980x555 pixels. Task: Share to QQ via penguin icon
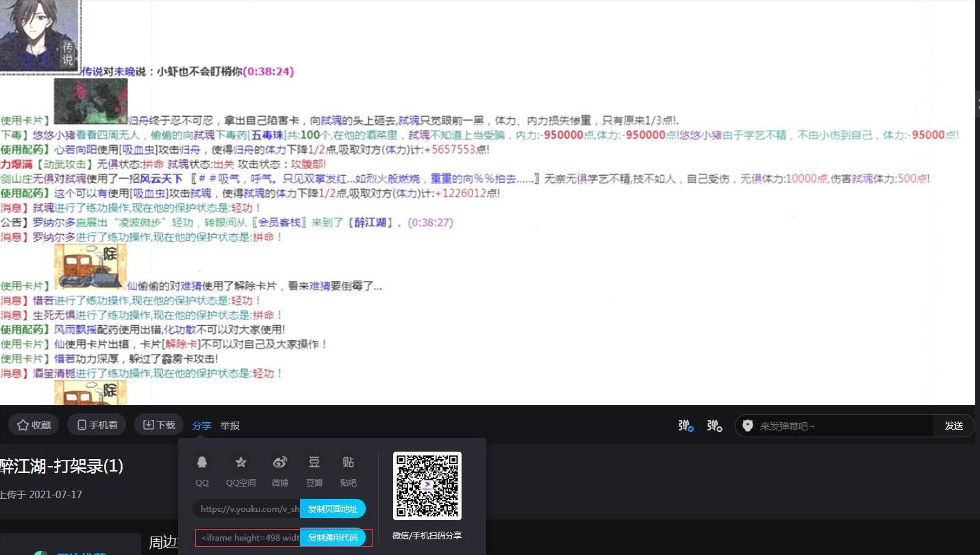coord(202,463)
